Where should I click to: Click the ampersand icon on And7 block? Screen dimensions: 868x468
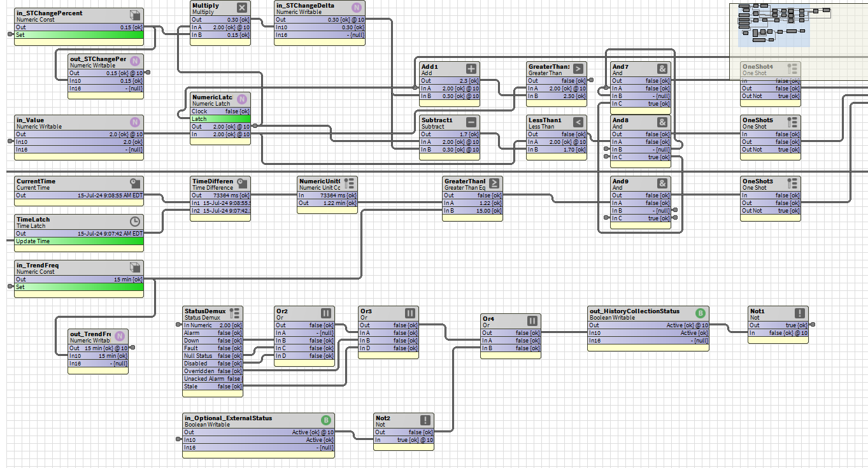tap(662, 69)
